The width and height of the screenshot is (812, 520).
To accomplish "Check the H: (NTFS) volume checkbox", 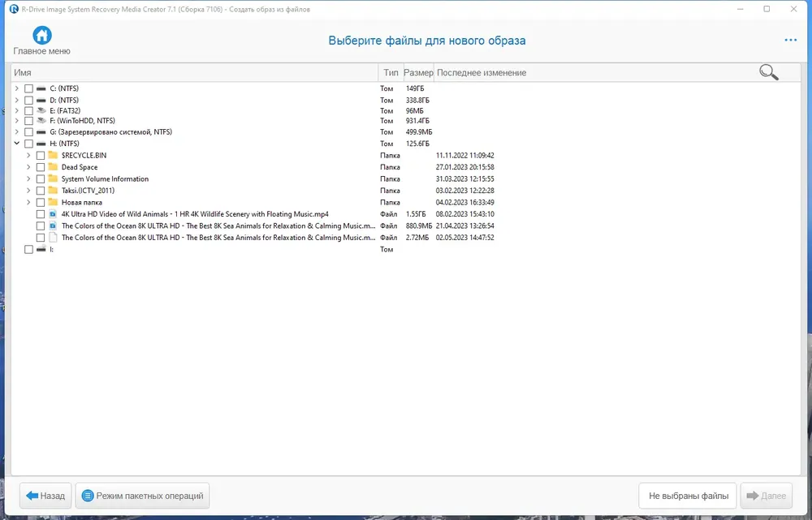I will [x=28, y=144].
